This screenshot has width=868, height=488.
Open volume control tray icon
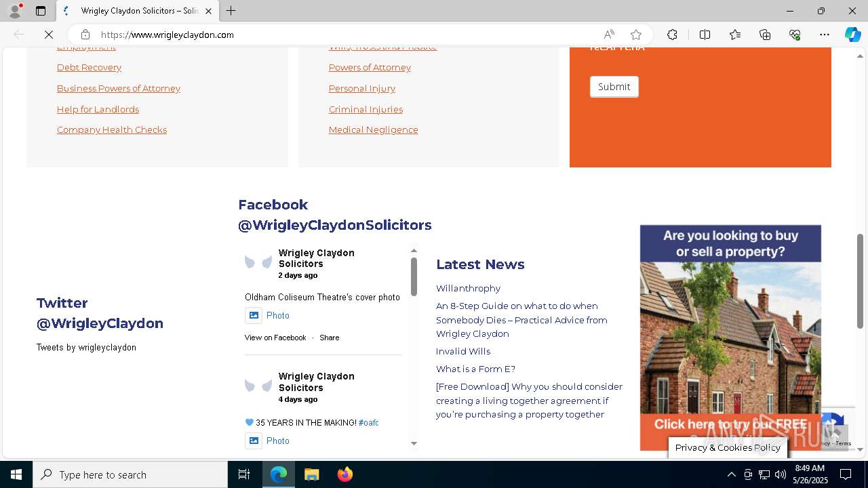pos(780,474)
